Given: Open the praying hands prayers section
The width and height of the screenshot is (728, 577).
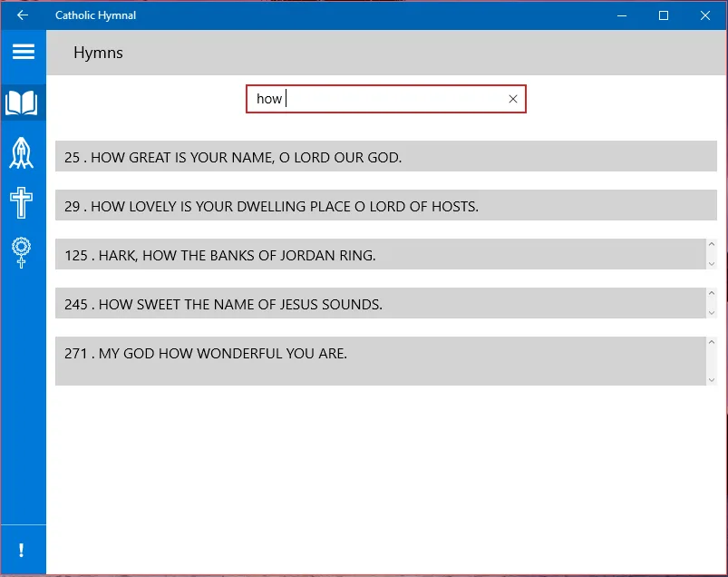Looking at the screenshot, I should tap(22, 152).
